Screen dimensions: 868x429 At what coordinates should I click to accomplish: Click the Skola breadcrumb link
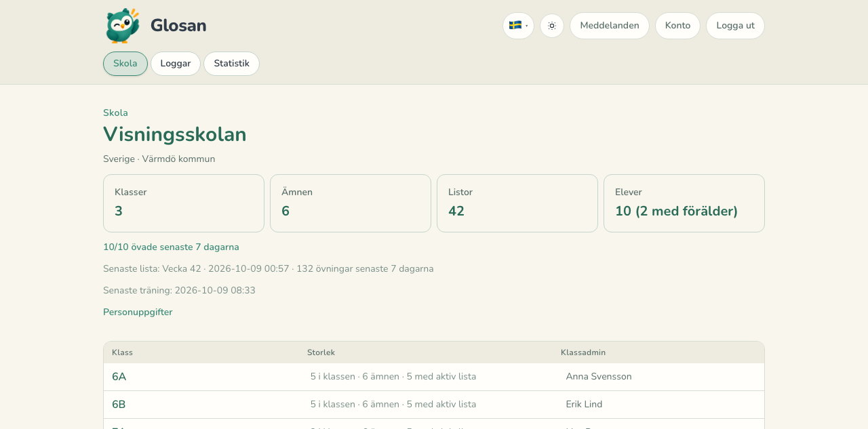point(115,113)
